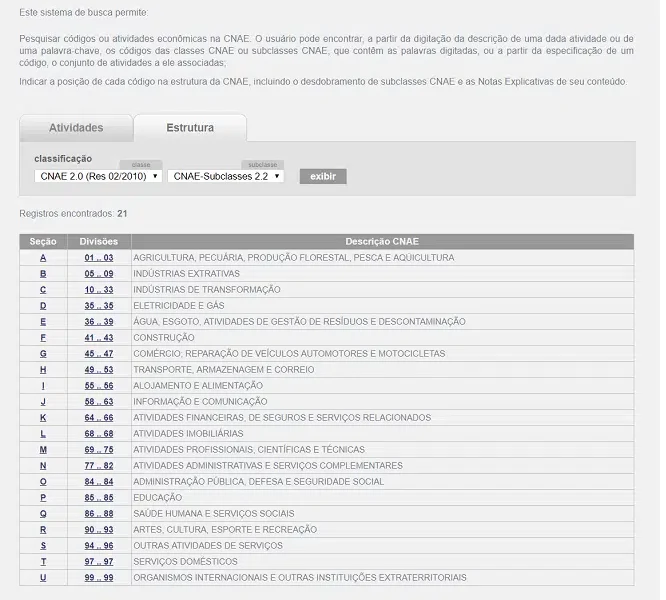
Task: Open section H Transporte link
Action: (43, 370)
